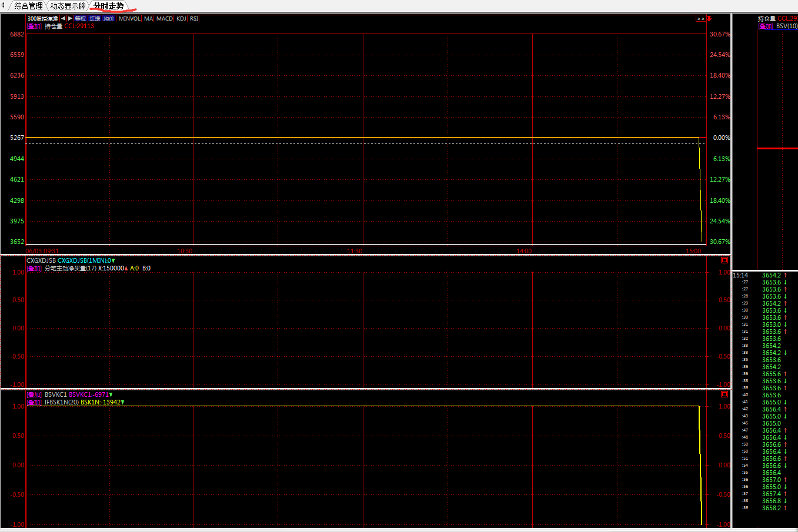This screenshot has width=798, height=532.
Task: Click the tab strip scroll-left arrow
Action: coord(3,5)
